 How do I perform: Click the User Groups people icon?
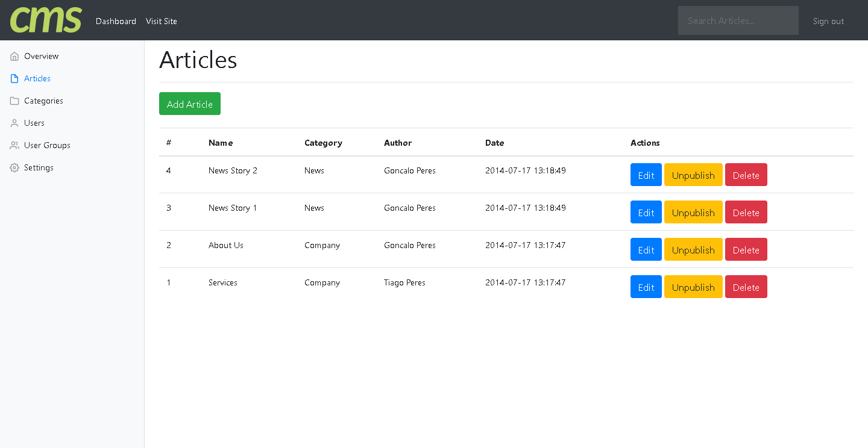point(14,146)
